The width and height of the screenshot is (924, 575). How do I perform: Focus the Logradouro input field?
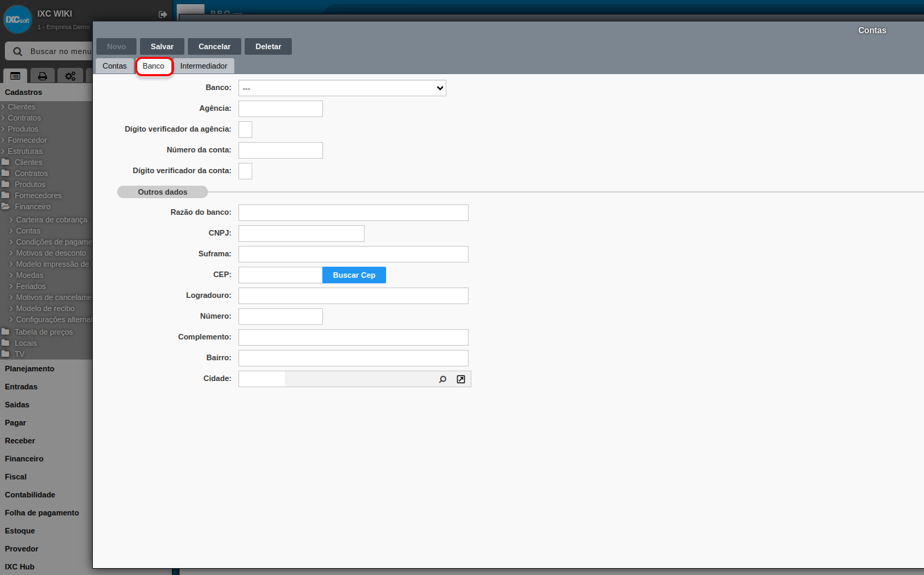354,296
